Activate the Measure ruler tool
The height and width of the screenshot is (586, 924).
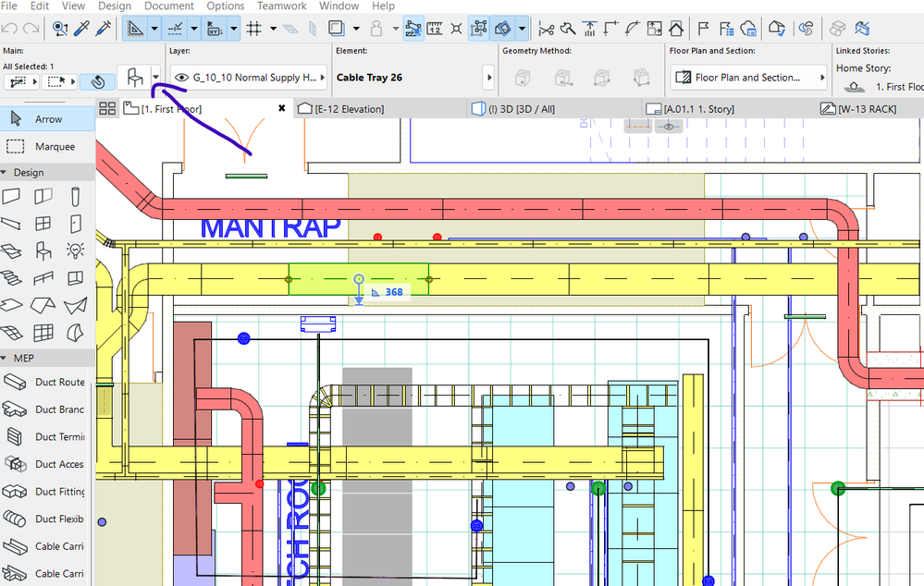click(x=433, y=29)
